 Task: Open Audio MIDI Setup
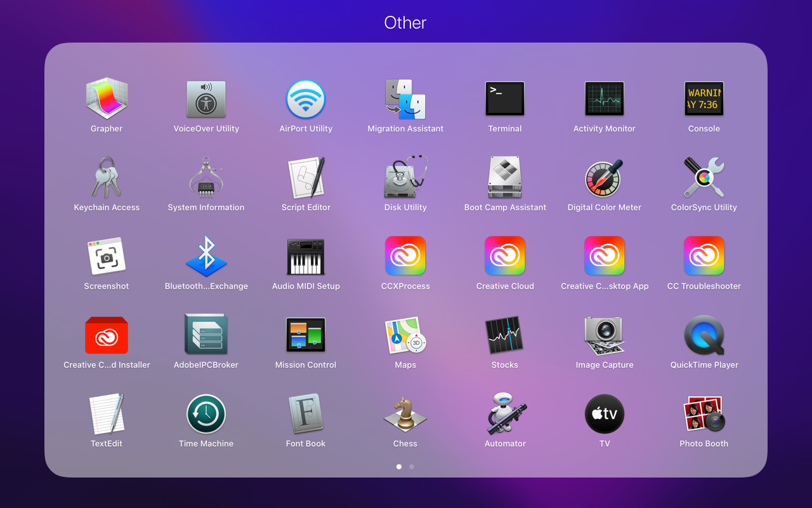pos(306,257)
